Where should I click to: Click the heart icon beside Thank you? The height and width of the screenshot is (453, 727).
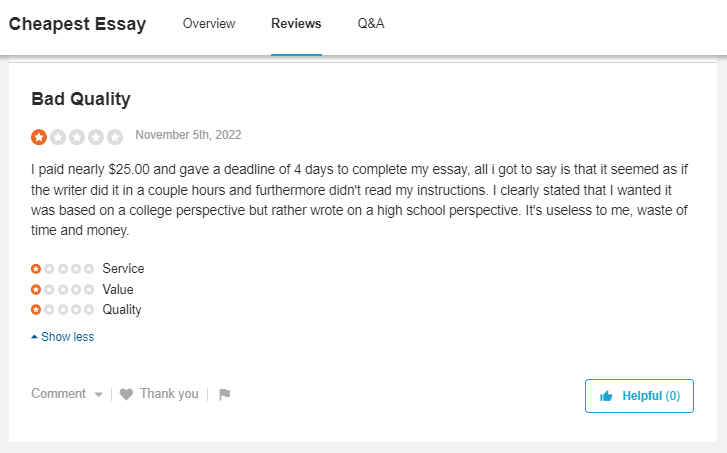(x=126, y=394)
